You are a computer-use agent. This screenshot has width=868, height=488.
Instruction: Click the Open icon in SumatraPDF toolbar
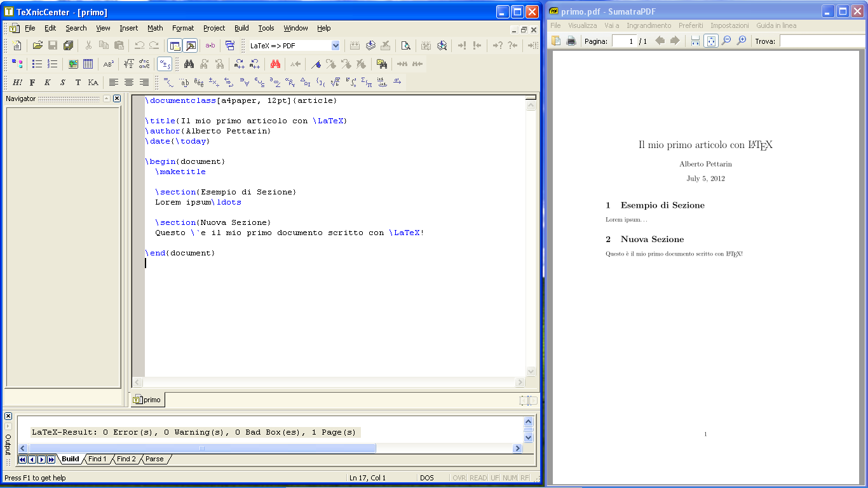[556, 41]
